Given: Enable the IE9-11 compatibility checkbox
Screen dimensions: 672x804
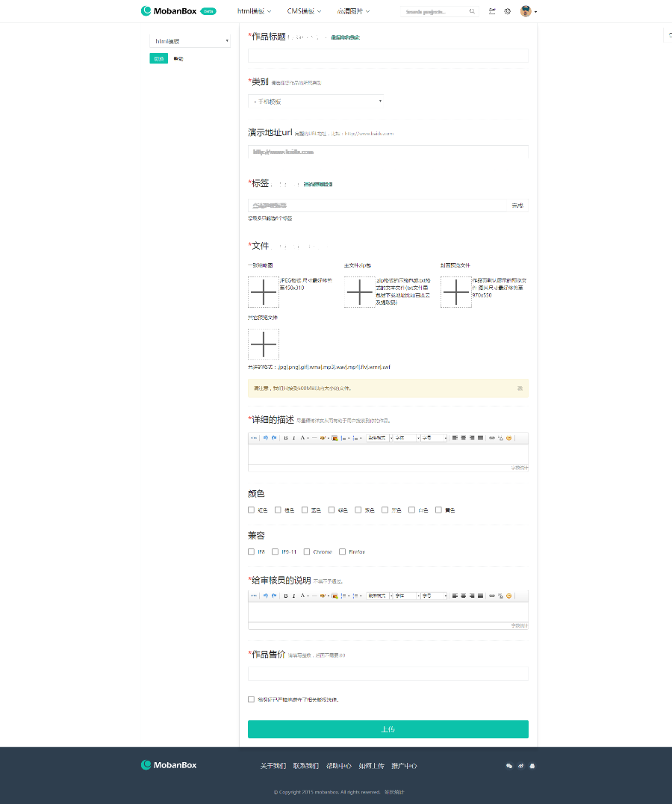Looking at the screenshot, I should 275,552.
